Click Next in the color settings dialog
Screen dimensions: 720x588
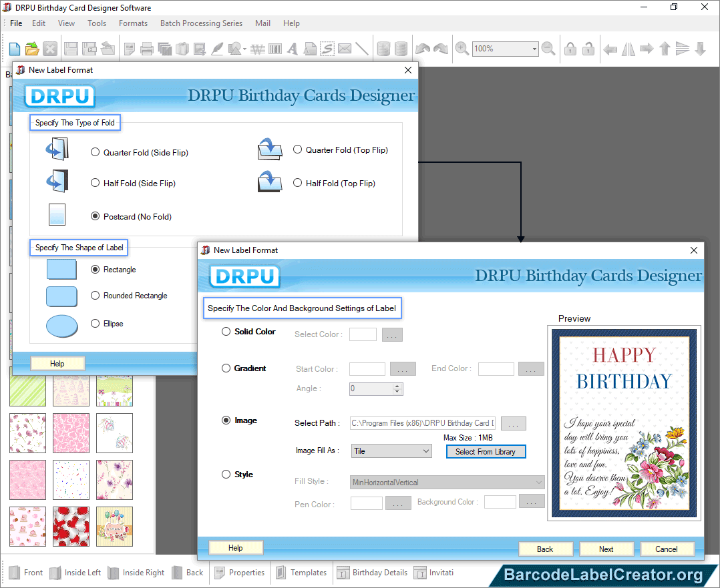[x=606, y=549]
